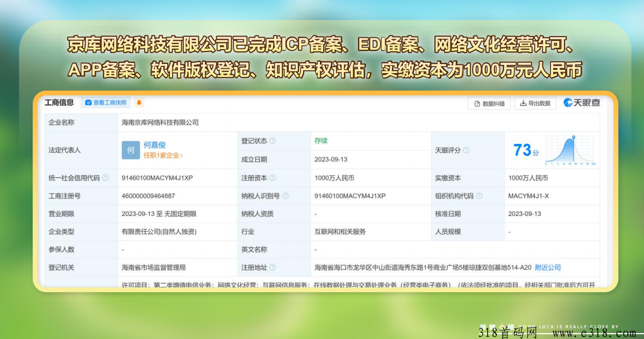Click the 73分 score value
The image size is (644, 339).
526,150
